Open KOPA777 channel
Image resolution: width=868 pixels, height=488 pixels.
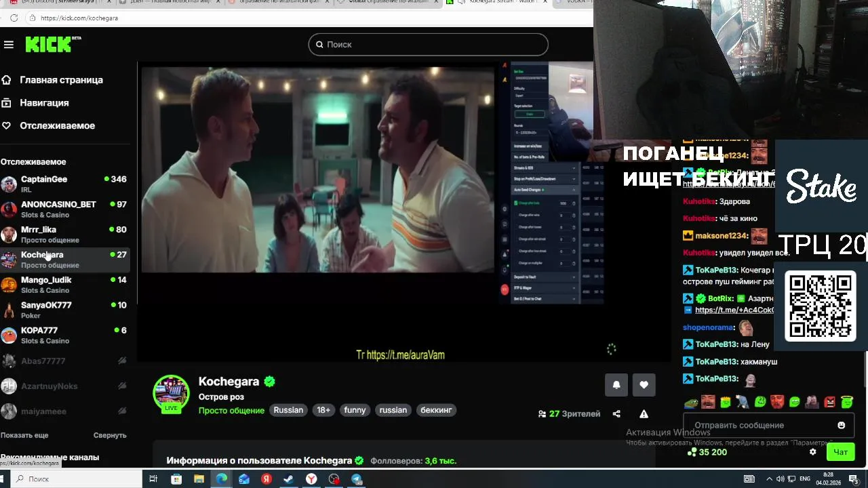(x=65, y=335)
